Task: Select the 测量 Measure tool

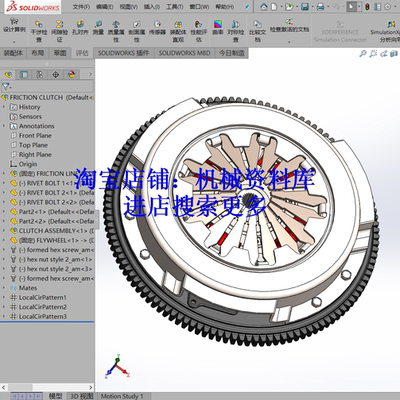Action: pyautogui.click(x=98, y=28)
